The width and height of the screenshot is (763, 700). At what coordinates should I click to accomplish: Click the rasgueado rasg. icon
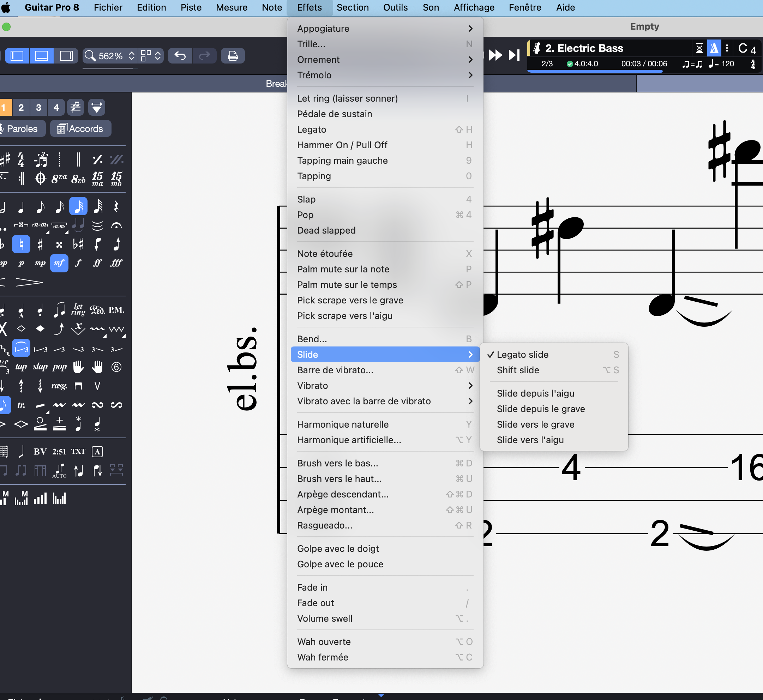tap(59, 386)
